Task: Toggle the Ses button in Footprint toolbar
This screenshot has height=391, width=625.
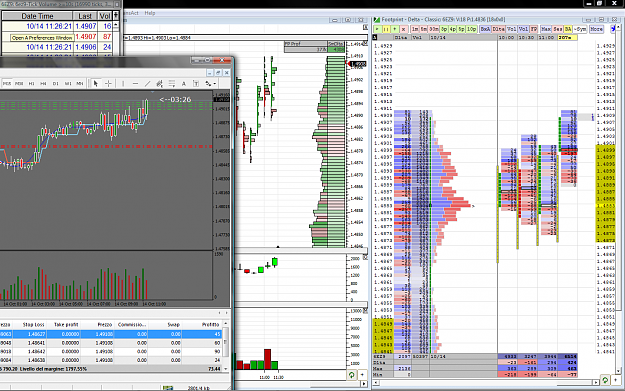Action: (x=558, y=29)
